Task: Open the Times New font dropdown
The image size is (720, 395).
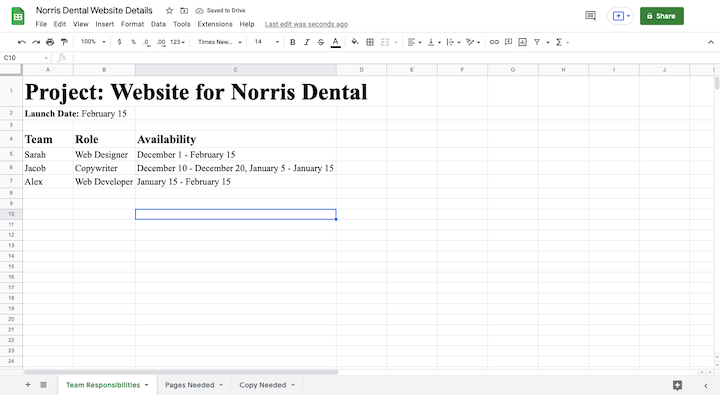Action: [219, 42]
